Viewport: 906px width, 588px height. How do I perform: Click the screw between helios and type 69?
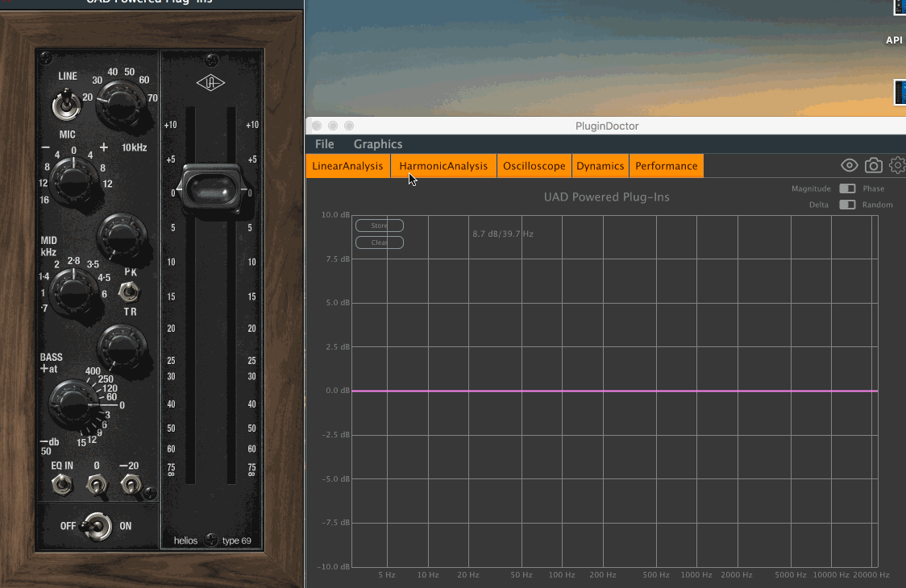[x=210, y=540]
